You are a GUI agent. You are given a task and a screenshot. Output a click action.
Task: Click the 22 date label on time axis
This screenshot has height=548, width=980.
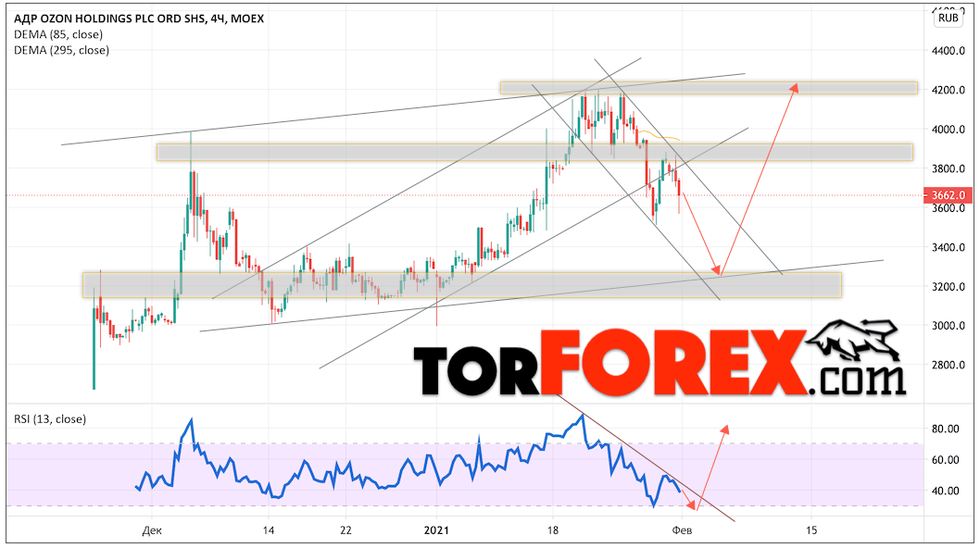pyautogui.click(x=346, y=529)
